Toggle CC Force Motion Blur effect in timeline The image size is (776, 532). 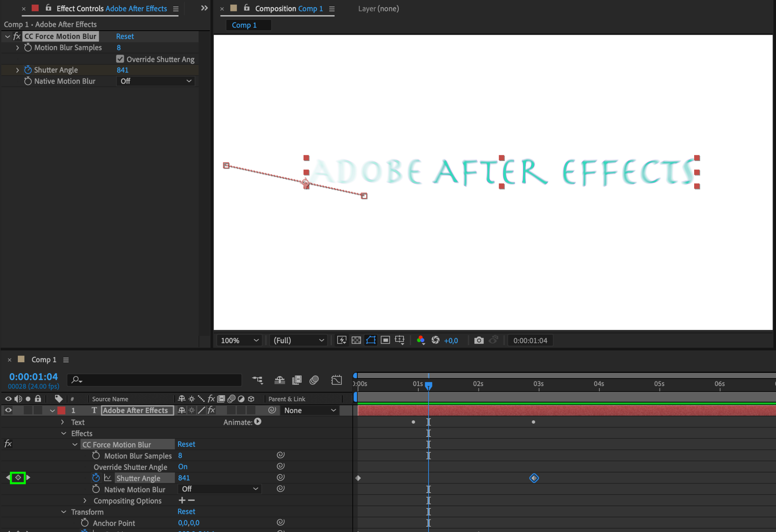point(8,444)
